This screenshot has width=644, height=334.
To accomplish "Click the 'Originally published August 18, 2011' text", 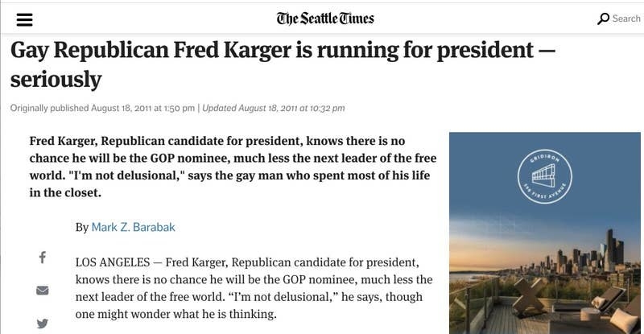I will [x=102, y=108].
